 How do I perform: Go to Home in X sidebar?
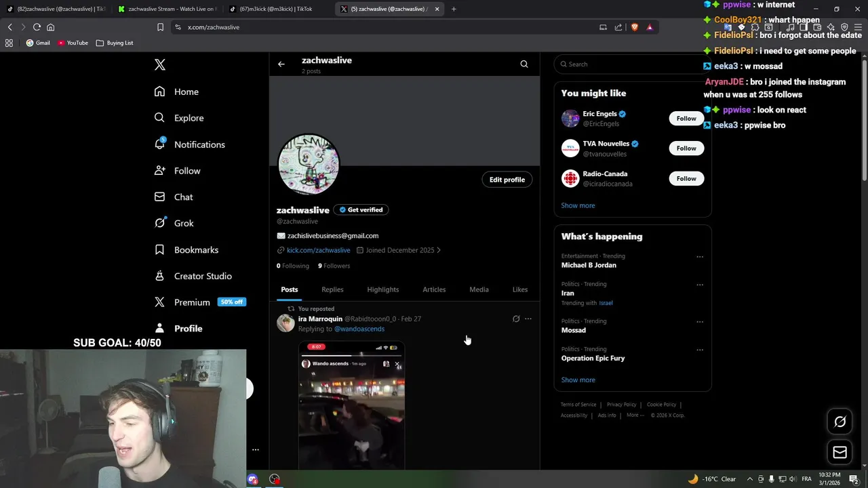pyautogui.click(x=177, y=91)
